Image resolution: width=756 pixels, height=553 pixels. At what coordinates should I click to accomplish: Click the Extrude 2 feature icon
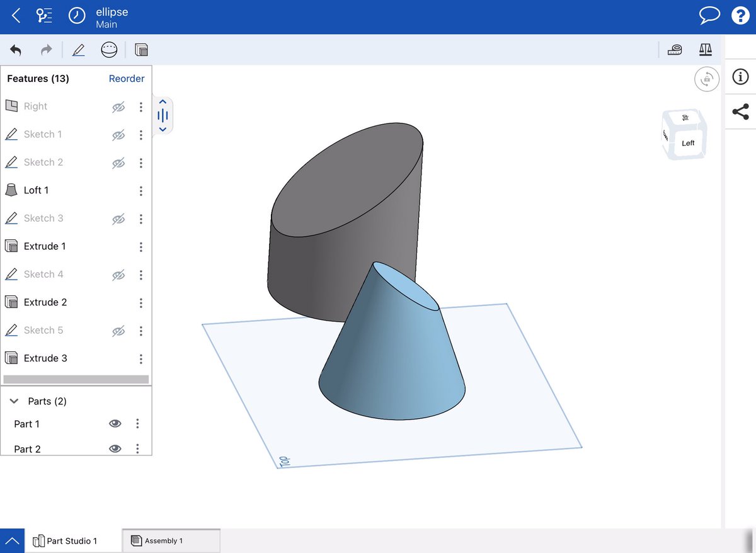11,302
